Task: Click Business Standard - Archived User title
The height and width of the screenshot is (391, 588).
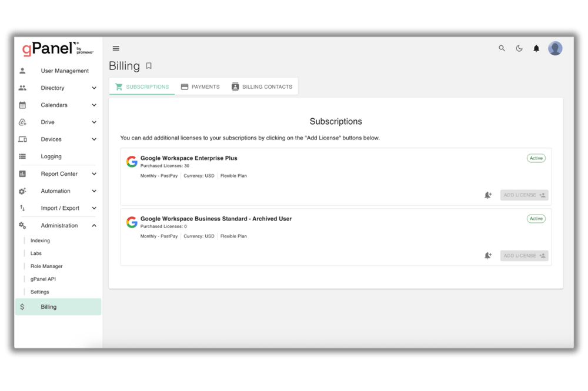Action: tap(216, 219)
